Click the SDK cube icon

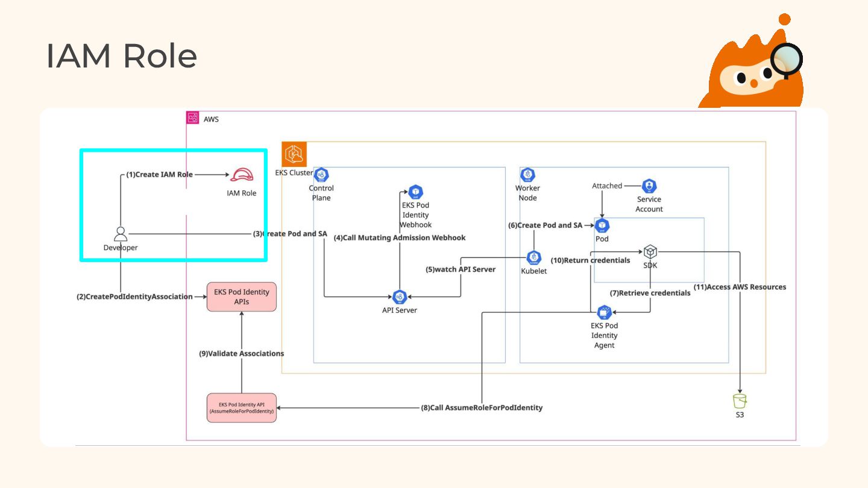coord(650,252)
